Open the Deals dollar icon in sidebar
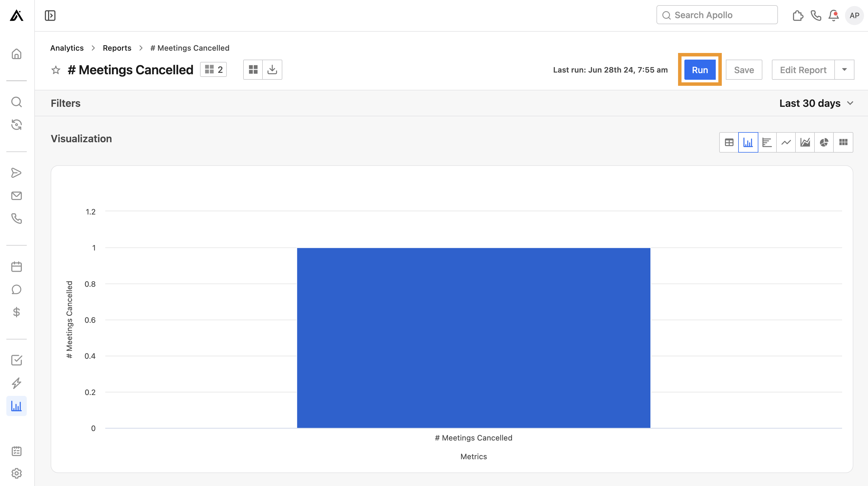This screenshot has width=868, height=486. pos(16,312)
